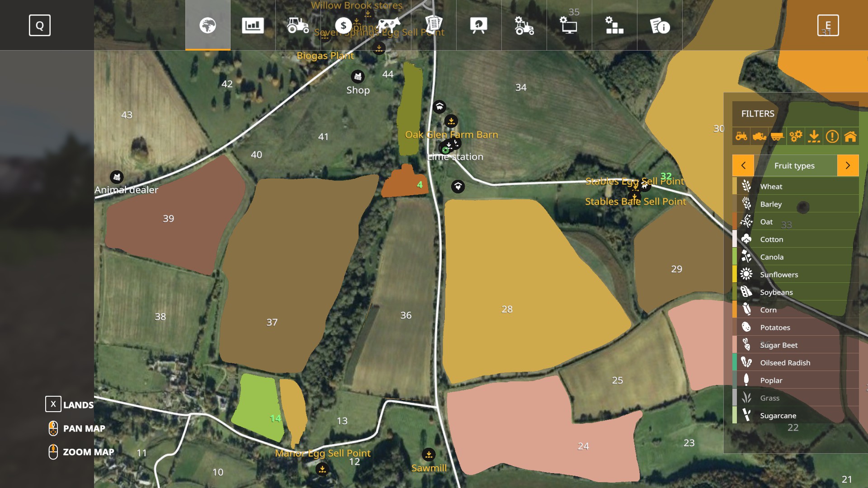Toggle the home farmhouse filter icon
This screenshot has width=868, height=488.
coord(850,136)
